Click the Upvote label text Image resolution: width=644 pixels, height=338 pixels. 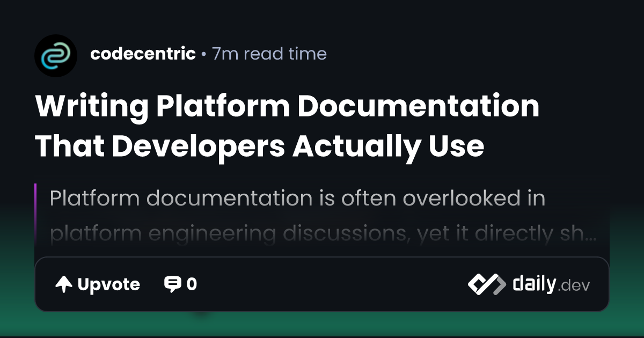pos(109,284)
